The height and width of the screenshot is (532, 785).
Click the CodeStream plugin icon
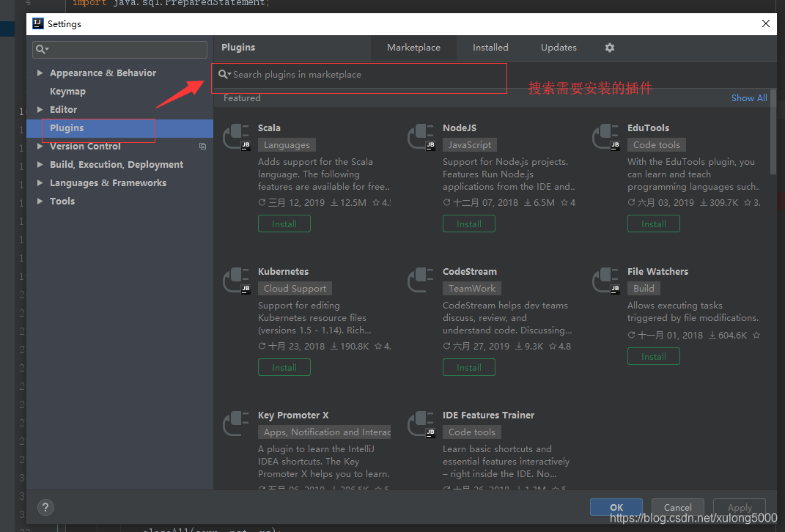pyautogui.click(x=421, y=280)
